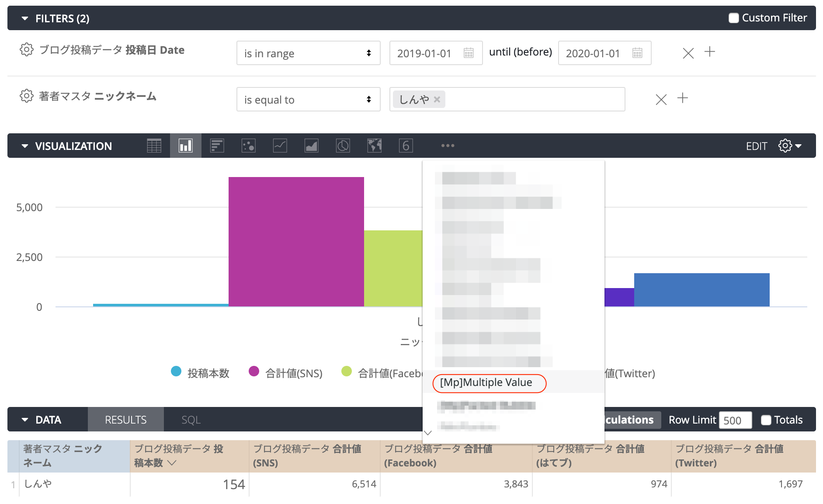Toggle the Totals checkbox
The height and width of the screenshot is (504, 823).
point(766,420)
